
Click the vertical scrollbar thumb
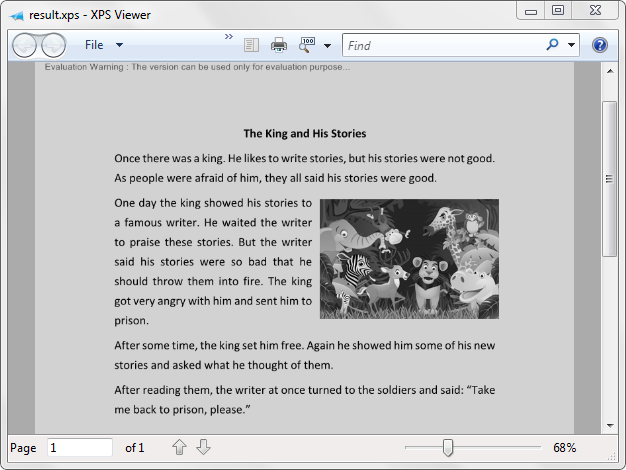click(610, 179)
